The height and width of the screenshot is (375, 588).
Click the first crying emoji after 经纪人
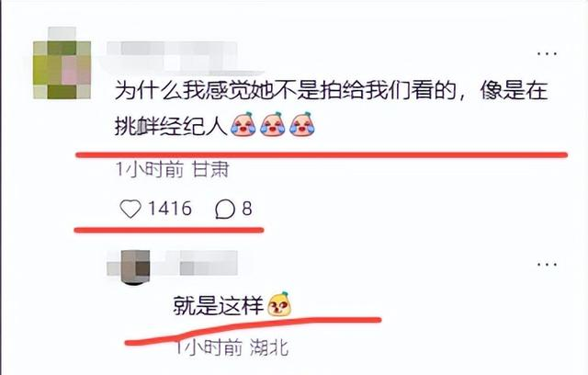point(243,124)
